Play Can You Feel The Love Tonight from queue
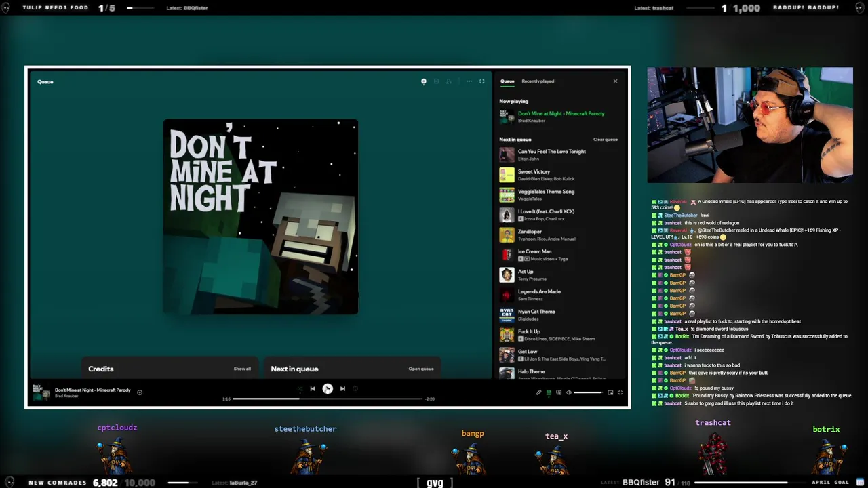The height and width of the screenshot is (488, 868). pos(559,155)
